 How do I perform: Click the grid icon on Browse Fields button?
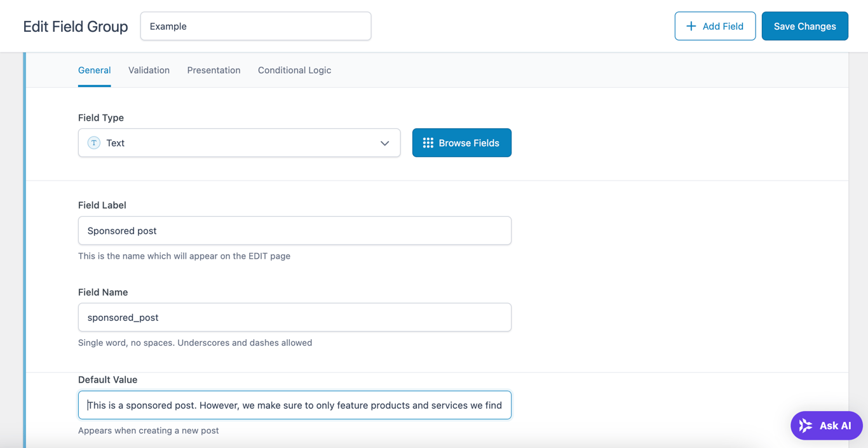[428, 142]
